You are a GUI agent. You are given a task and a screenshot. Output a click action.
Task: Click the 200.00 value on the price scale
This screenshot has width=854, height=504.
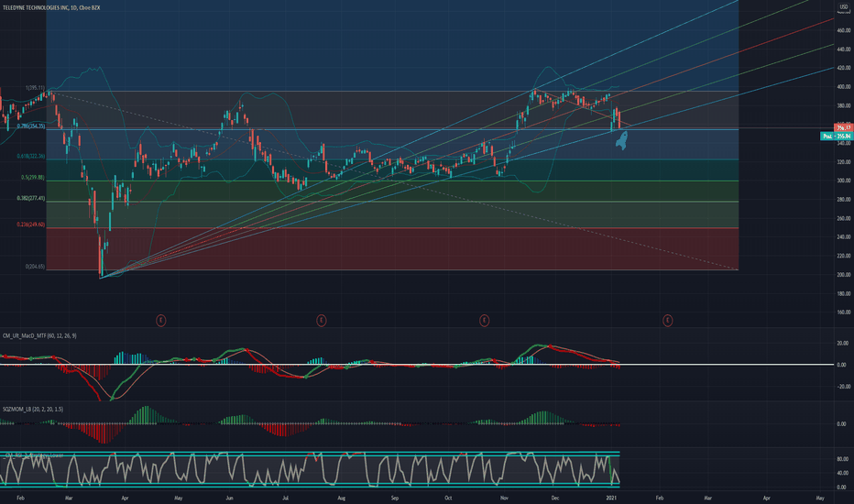pyautogui.click(x=844, y=275)
